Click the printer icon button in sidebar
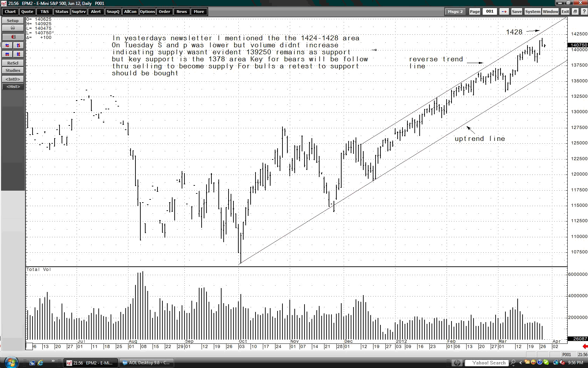 click(13, 28)
